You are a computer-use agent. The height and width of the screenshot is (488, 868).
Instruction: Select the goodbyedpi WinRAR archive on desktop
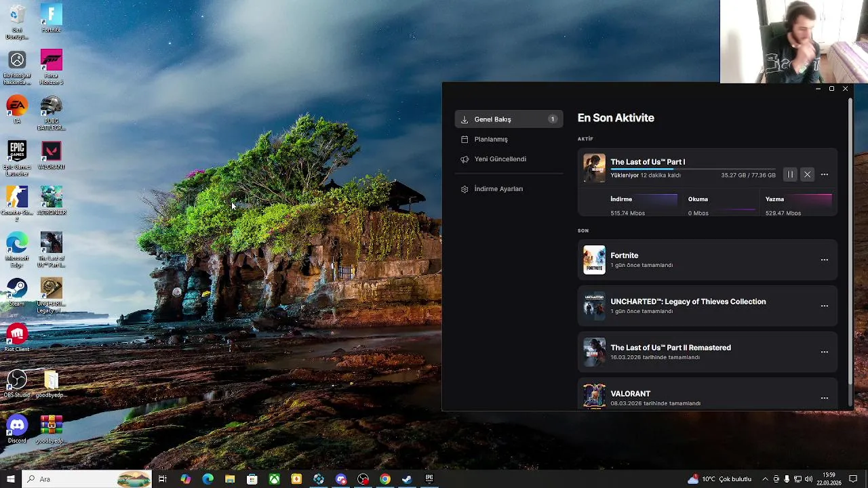tap(51, 429)
